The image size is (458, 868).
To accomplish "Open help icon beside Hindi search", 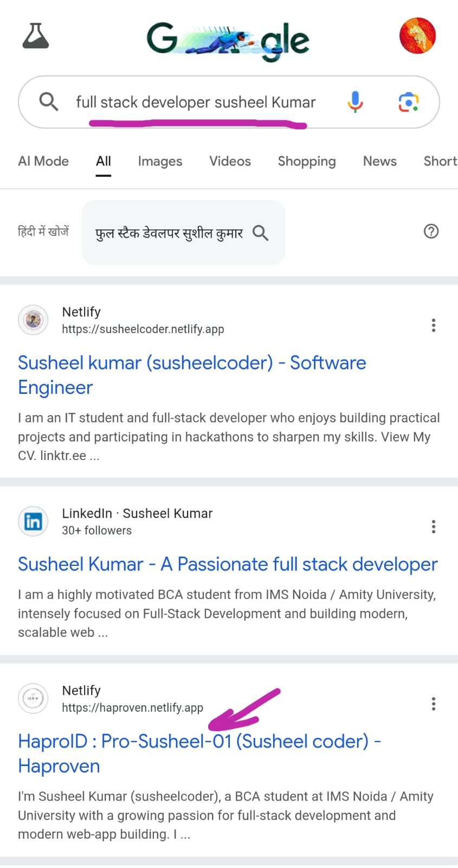I will coord(431,232).
